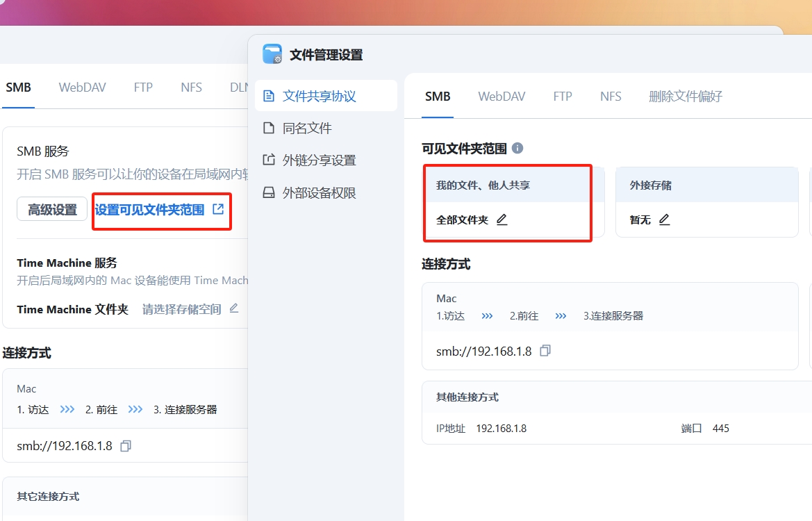Open the 外链分享设置 sidebar item
Image resolution: width=812 pixels, height=521 pixels.
(326, 160)
